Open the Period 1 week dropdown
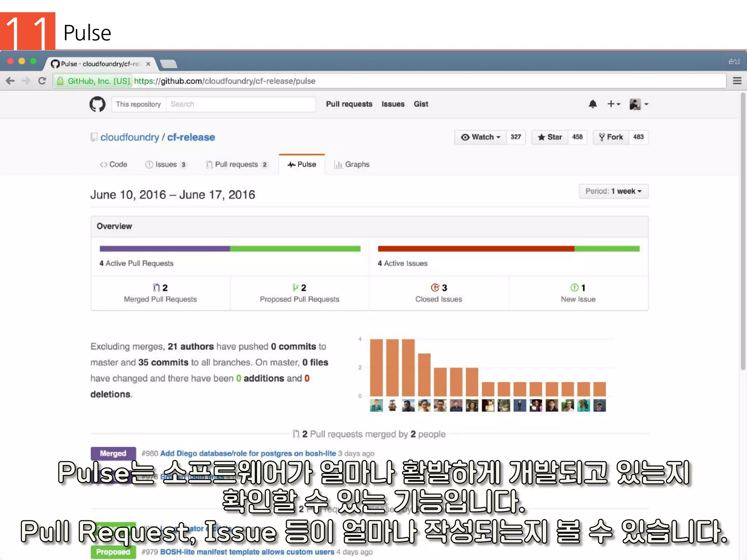Viewport: 747px width, 560px height. tap(614, 191)
